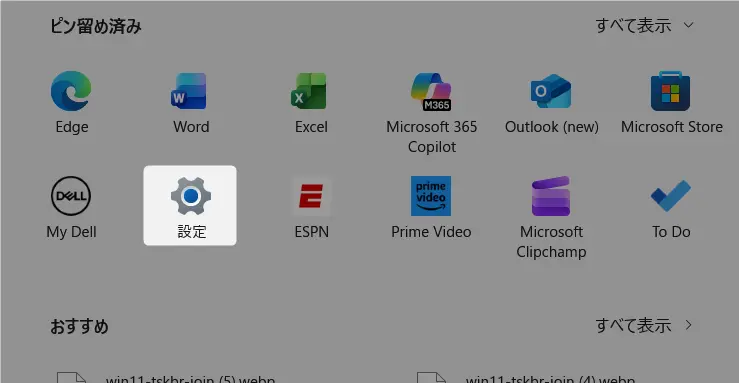The width and height of the screenshot is (739, 383).
Task: Open recommended file win11-tskbr-join (4).webp
Action: tap(526, 378)
